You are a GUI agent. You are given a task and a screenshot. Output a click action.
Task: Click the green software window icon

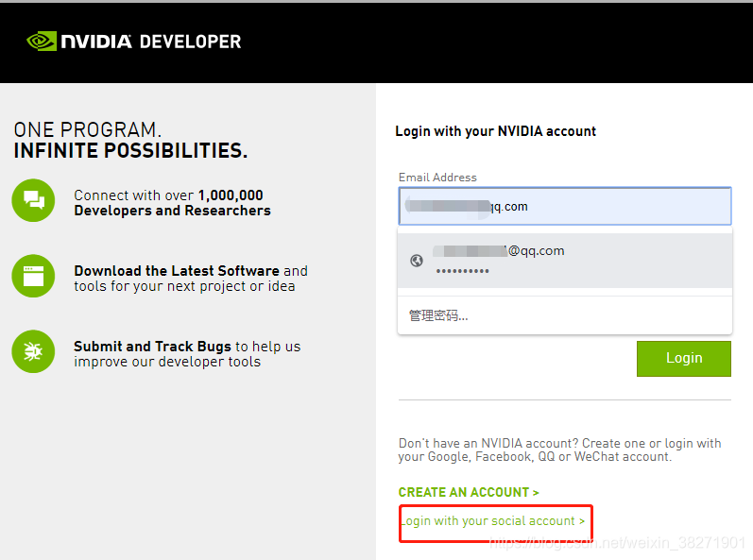pos(33,276)
